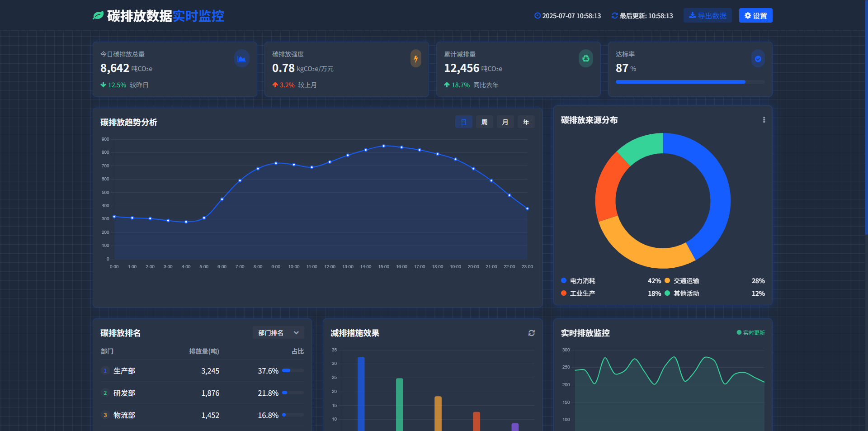Click the 1,452 emission value
Screen dimensions: 868x431
click(210, 415)
